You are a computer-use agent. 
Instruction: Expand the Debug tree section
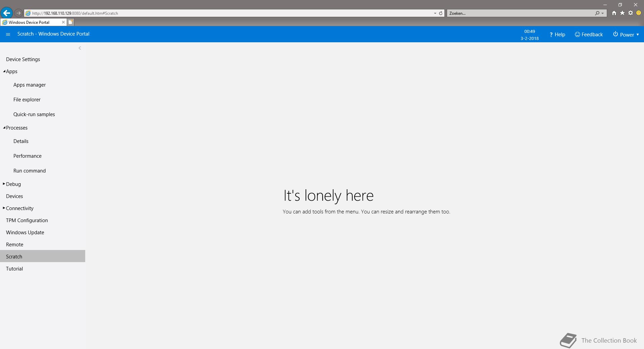click(x=4, y=184)
